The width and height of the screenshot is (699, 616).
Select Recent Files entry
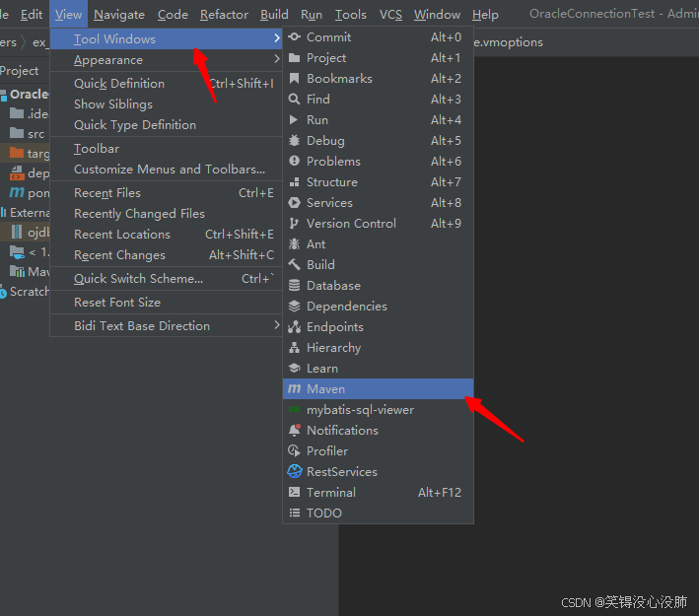click(x=166, y=193)
